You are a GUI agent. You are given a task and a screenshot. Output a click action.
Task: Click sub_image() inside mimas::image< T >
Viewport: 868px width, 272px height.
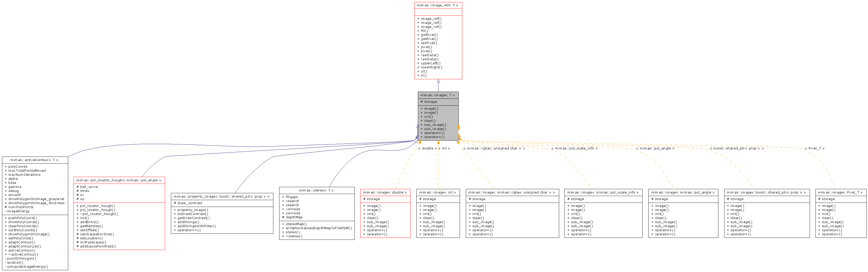tap(433, 125)
